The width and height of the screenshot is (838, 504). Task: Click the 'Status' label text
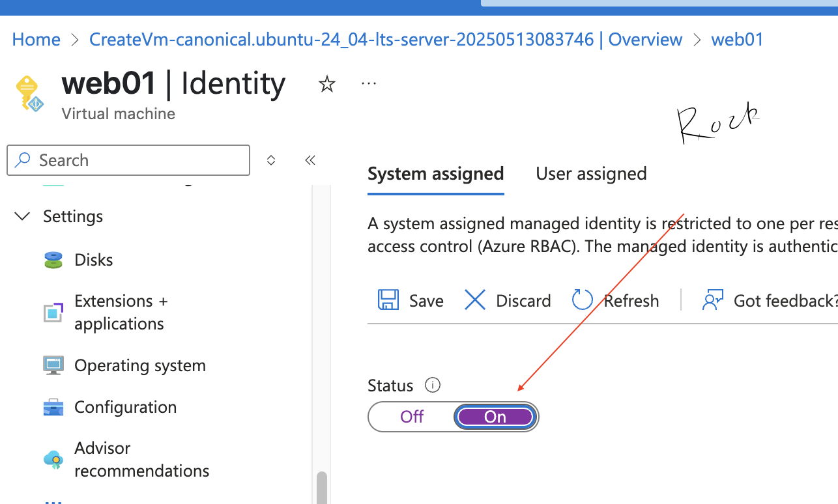pos(390,385)
